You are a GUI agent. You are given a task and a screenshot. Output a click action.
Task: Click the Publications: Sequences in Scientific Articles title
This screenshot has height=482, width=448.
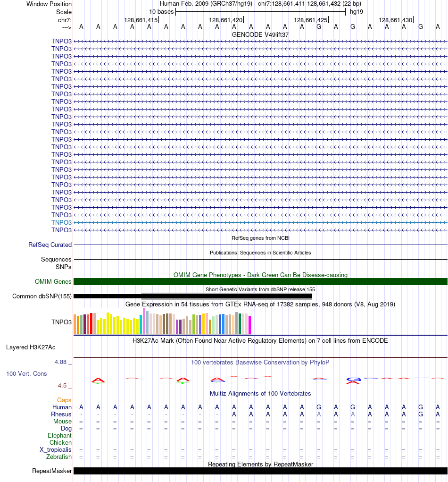pyautogui.click(x=260, y=253)
